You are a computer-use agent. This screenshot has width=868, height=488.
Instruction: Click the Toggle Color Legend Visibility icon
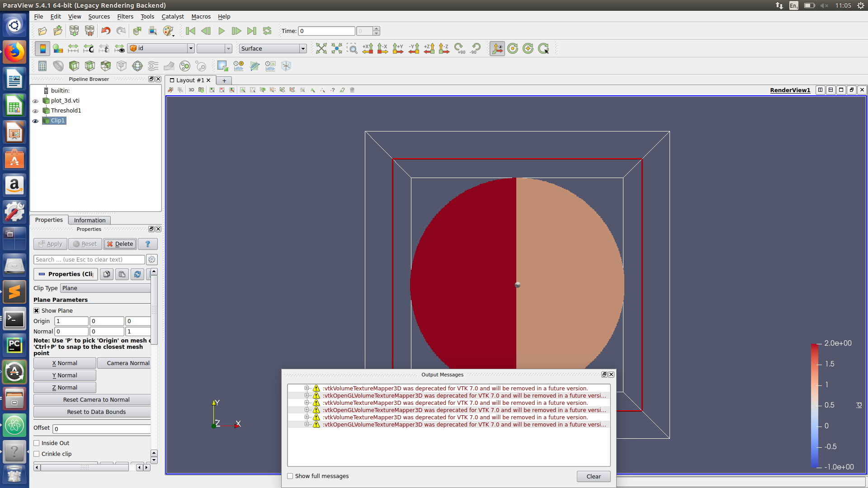pos(42,48)
